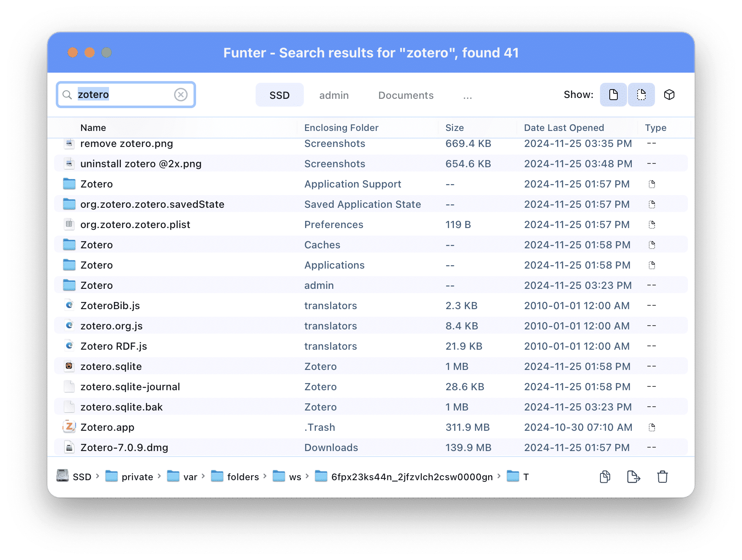Open var folder in path bar
This screenshot has height=560, width=742.
coord(182,476)
